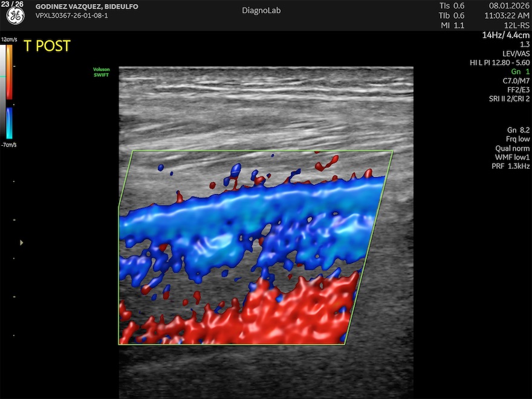This screenshot has height=399, width=532.
Task: Click the blue-cyan negative velocity color bar
Action: (10, 123)
